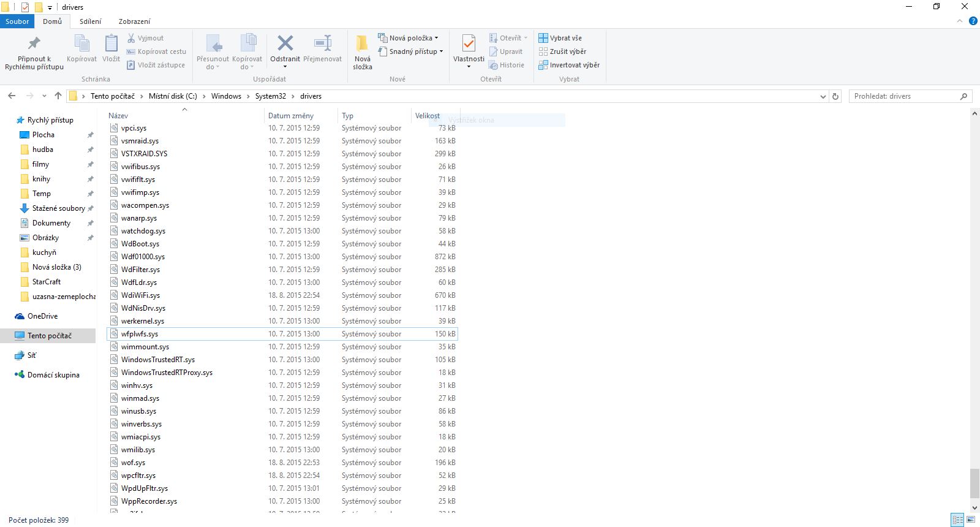Switch to large icons view toggle
The image size is (980, 527).
(971, 520)
